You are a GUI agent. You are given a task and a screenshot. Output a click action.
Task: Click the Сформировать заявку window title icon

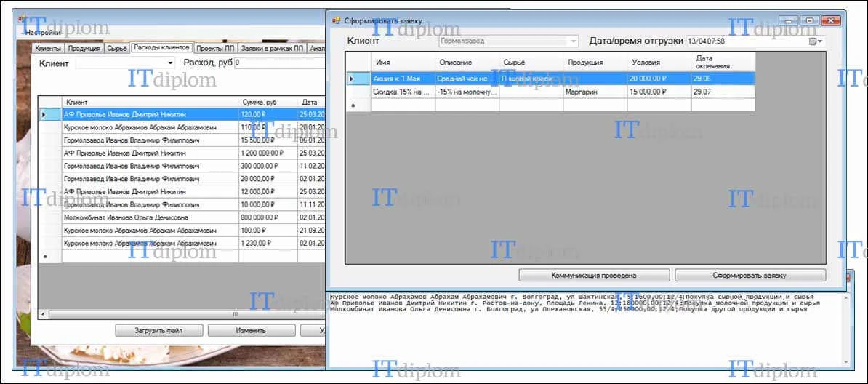[335, 20]
